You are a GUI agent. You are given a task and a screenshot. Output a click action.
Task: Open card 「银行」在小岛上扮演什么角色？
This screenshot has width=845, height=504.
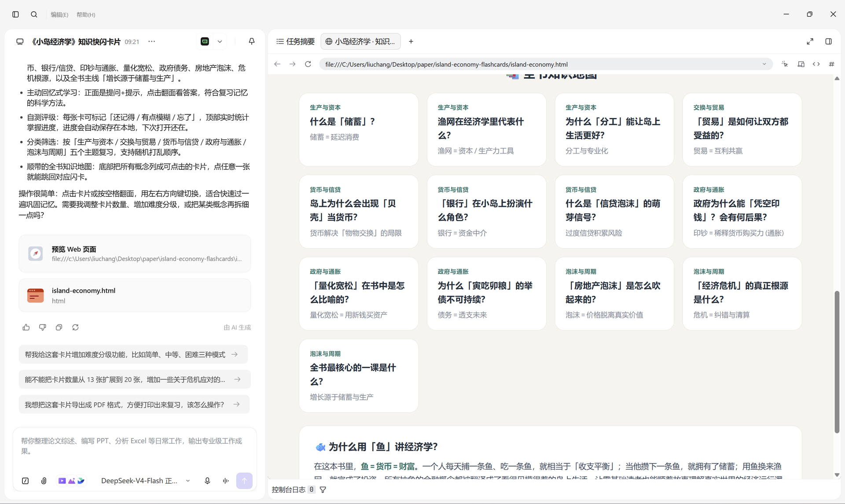pos(486,212)
